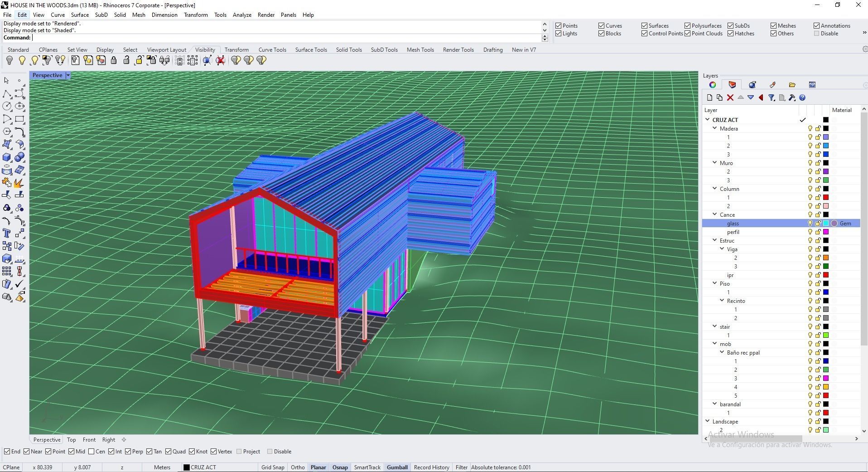
Task: Open the Materials sphere panel tab
Action: coord(752,85)
